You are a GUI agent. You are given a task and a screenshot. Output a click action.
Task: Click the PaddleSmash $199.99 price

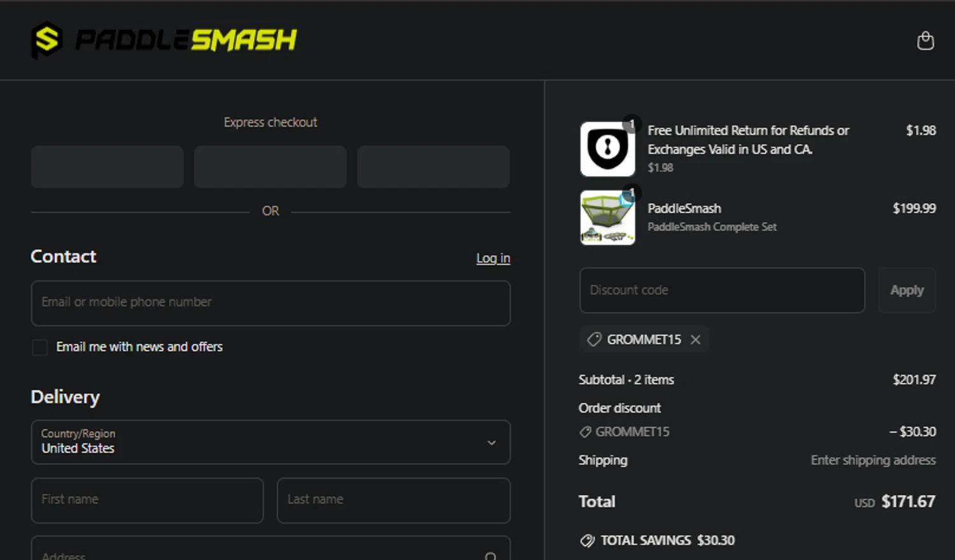[914, 208]
